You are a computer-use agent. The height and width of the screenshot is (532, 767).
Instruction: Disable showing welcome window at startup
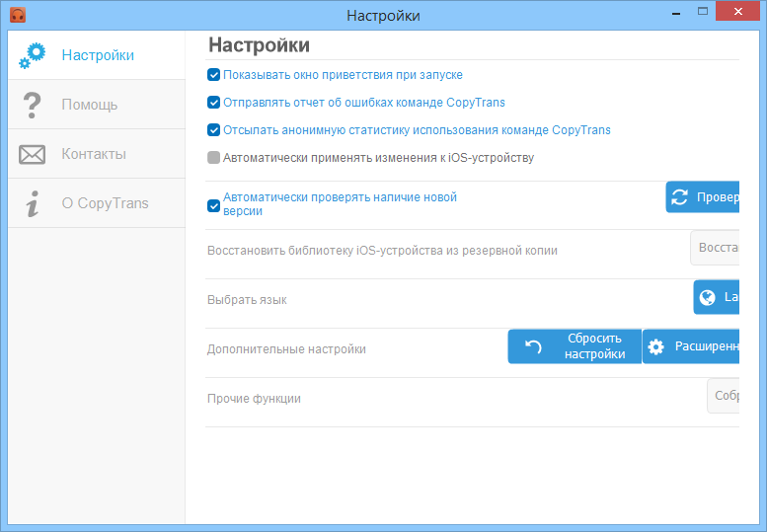[214, 75]
